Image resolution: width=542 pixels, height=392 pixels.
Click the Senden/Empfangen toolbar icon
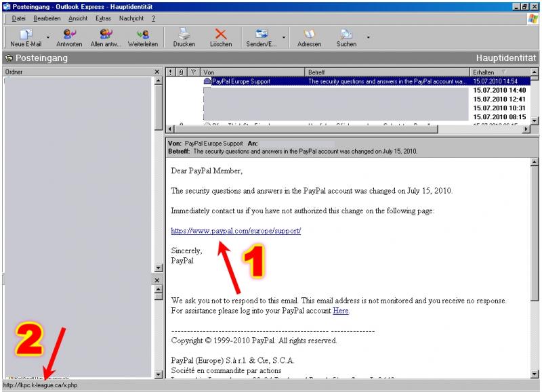262,35
